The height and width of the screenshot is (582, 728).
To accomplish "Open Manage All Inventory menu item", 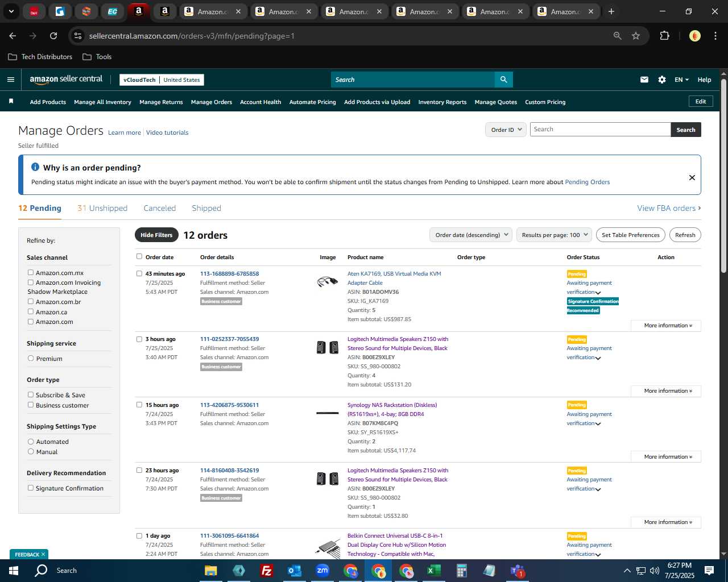I will 102,102.
